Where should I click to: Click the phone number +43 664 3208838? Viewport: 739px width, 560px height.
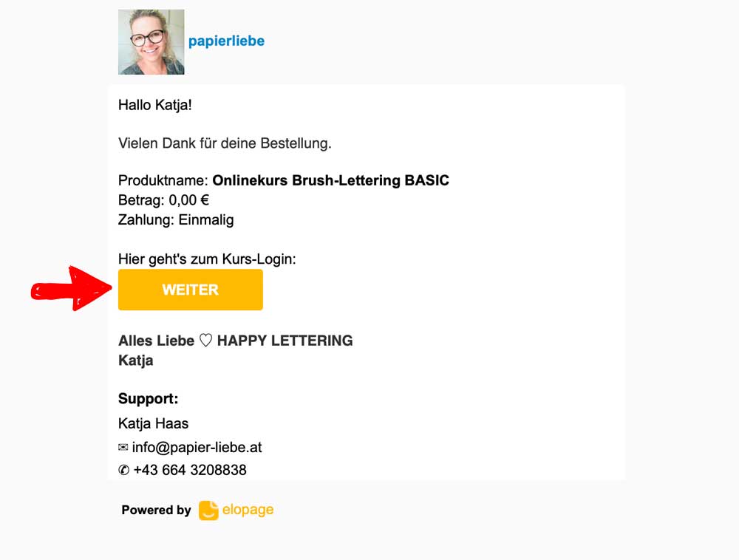pos(190,470)
